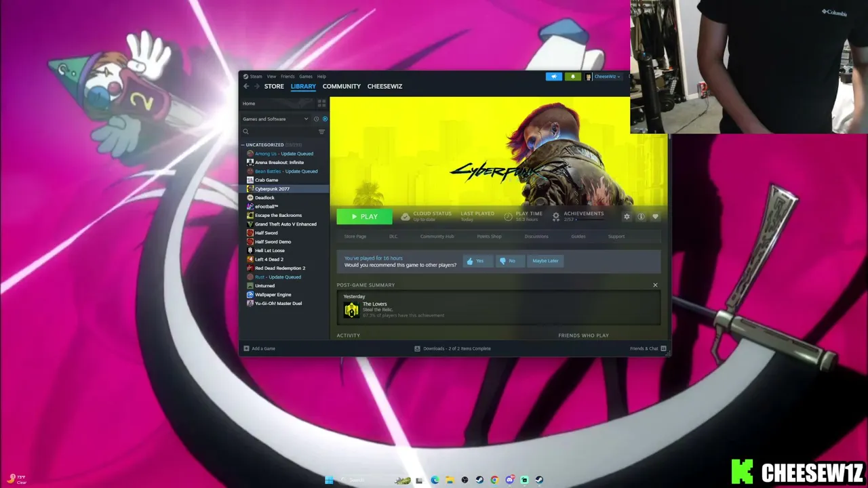The height and width of the screenshot is (488, 868).
Task: Open the Guides link
Action: 578,237
